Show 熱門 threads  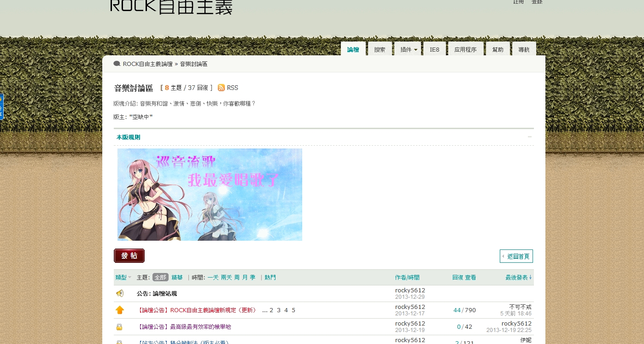(270, 277)
